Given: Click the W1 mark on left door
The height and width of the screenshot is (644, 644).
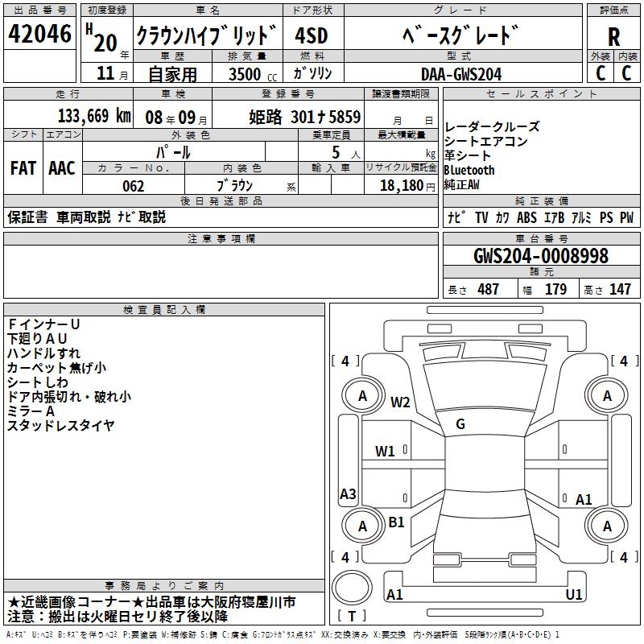Looking at the screenshot, I should tap(385, 452).
